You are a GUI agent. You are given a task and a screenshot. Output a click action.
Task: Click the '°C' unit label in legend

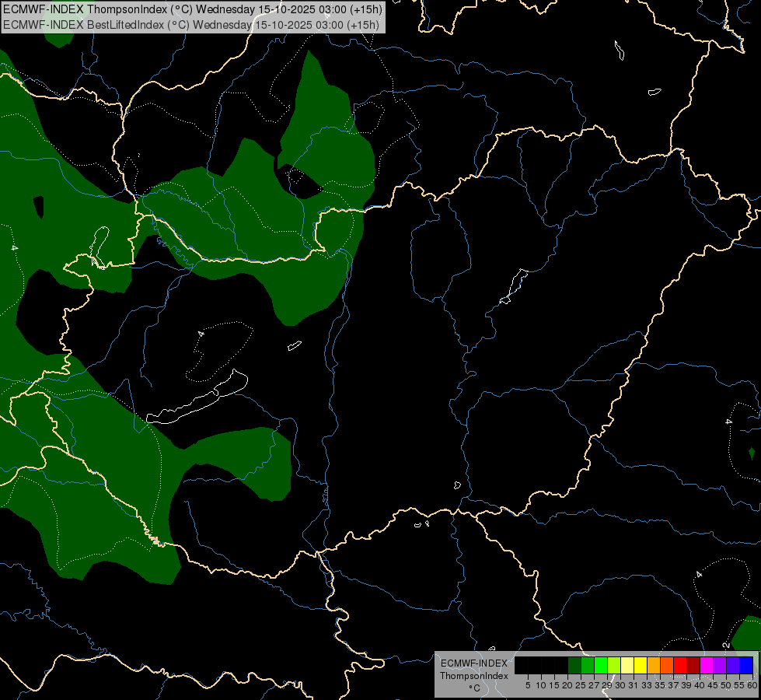coord(475,688)
